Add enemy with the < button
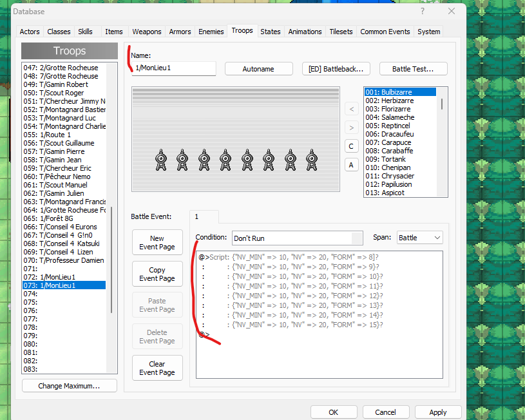The image size is (525, 420). [x=351, y=109]
